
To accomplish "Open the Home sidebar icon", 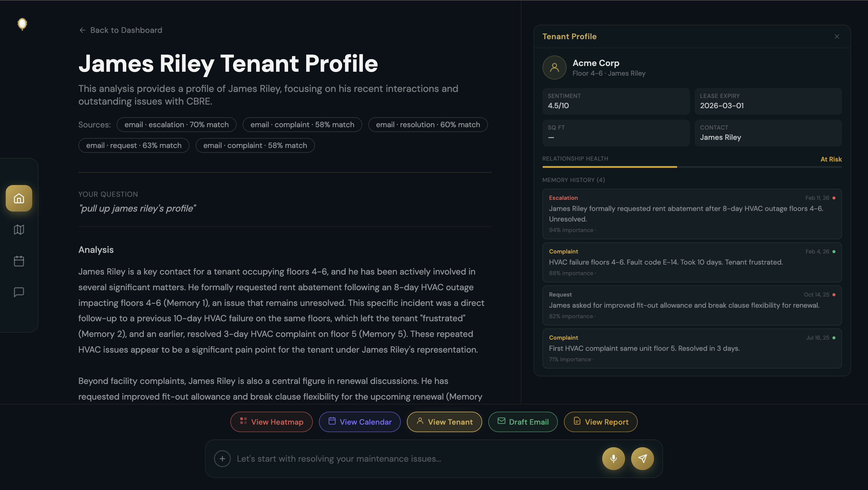I will (x=19, y=198).
